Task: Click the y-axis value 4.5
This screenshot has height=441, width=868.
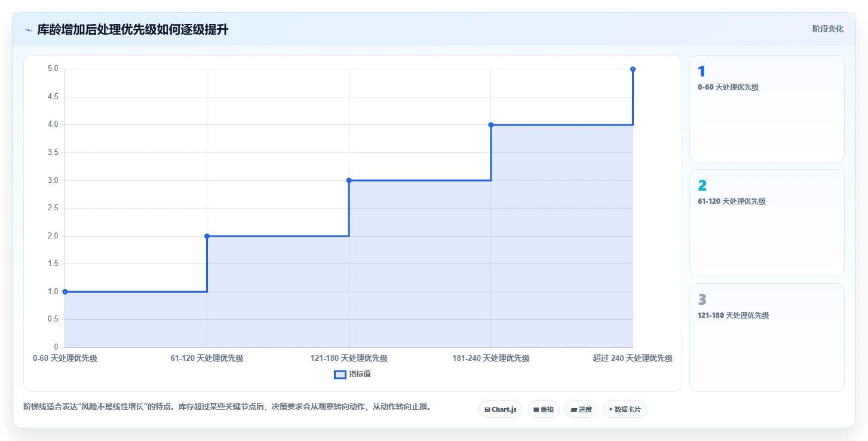Action: [x=53, y=97]
